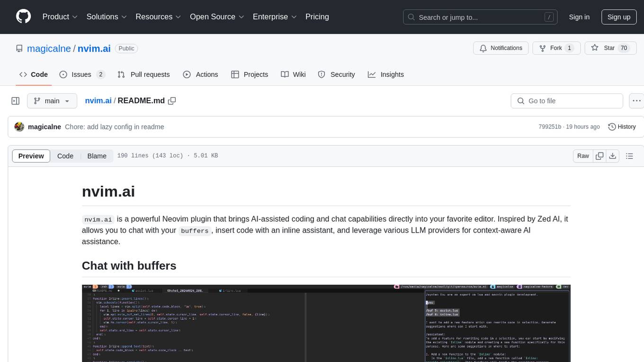View the Insights tab

click(x=386, y=74)
